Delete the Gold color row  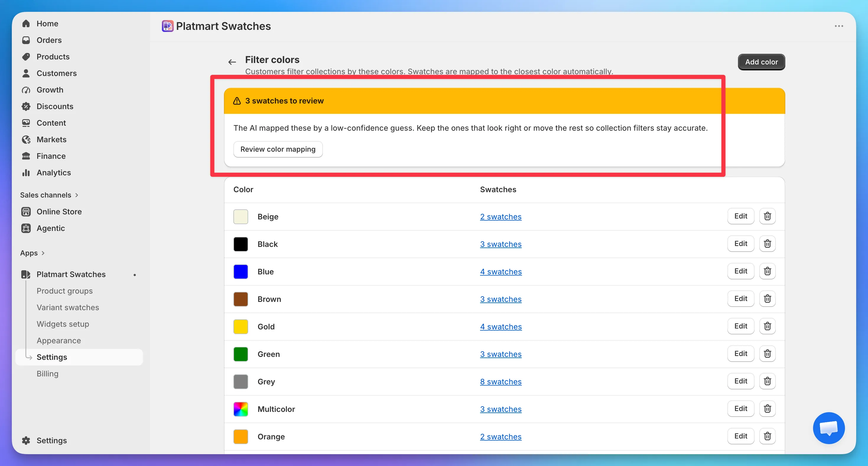(767, 326)
